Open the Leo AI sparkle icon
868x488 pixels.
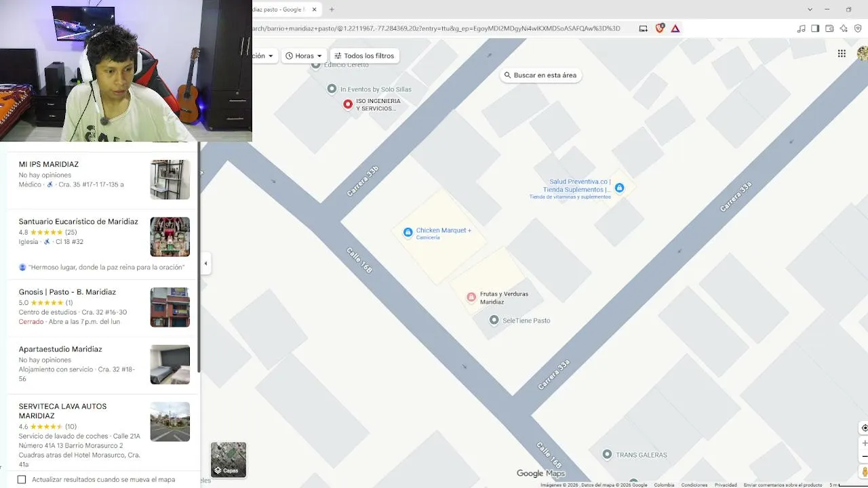click(844, 28)
